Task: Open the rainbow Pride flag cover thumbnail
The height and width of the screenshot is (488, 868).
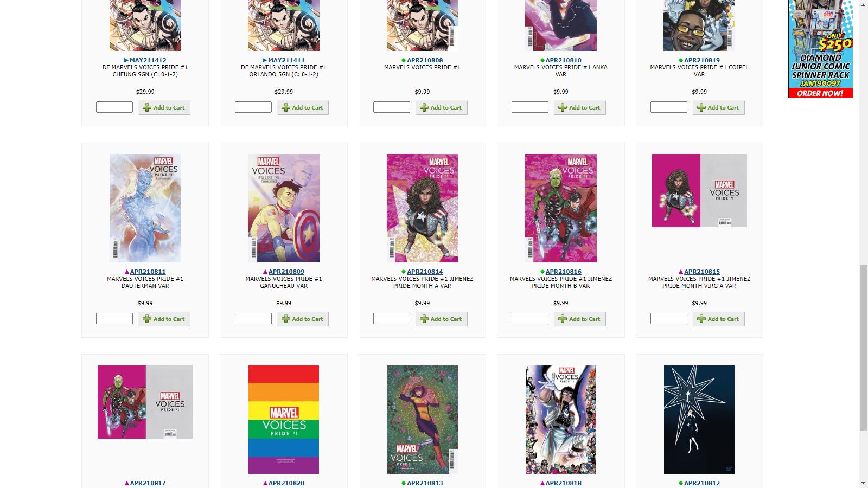Action: click(x=284, y=420)
